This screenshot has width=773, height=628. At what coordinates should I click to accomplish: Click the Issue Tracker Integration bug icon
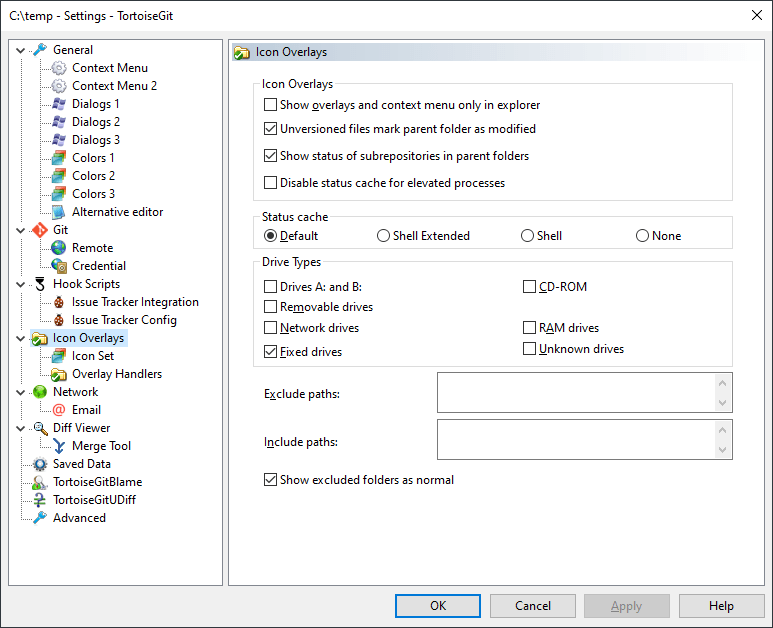59,302
